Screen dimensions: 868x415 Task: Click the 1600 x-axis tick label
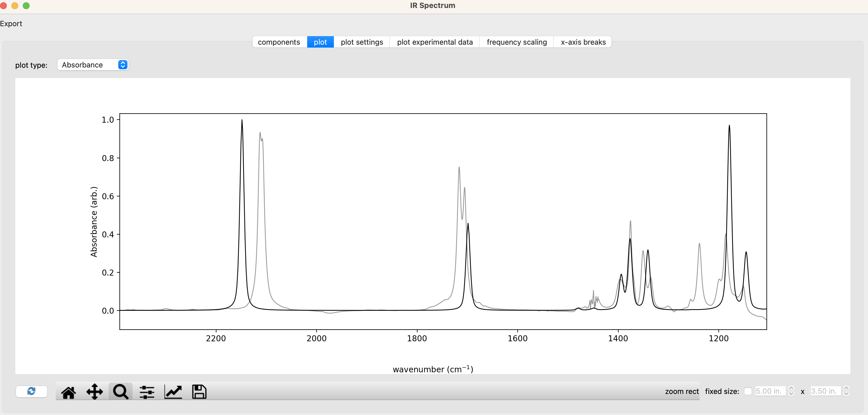point(518,338)
